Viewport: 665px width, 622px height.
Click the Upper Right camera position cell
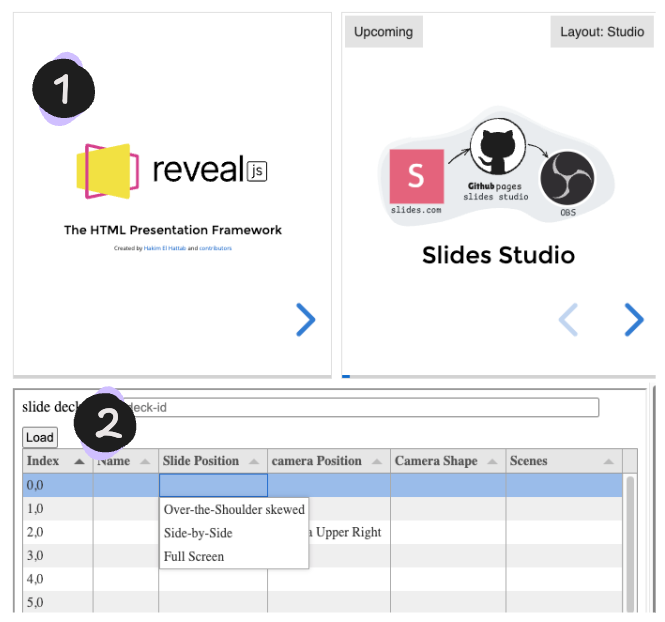[x=329, y=532]
